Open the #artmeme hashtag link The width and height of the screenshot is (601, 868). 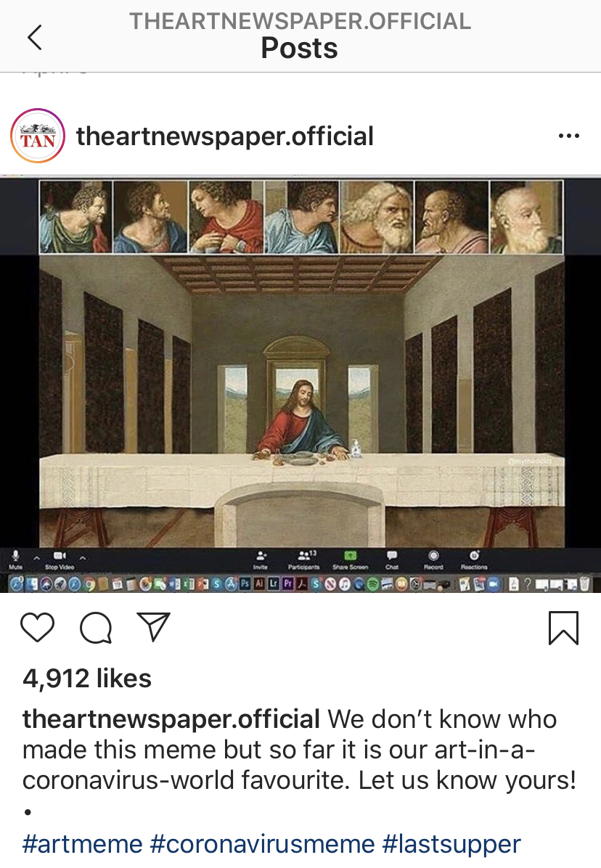(83, 844)
